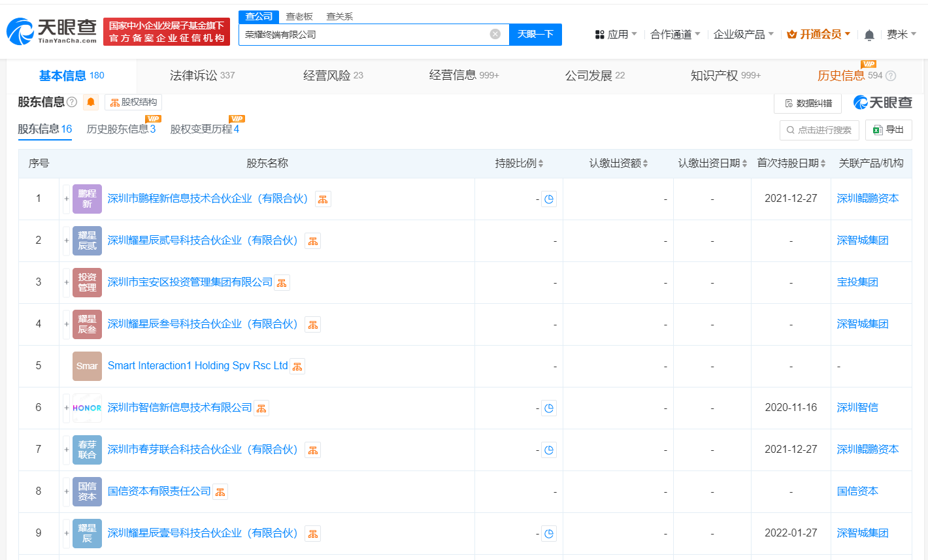Open the 宝投集团 link
The width and height of the screenshot is (928, 560).
click(857, 282)
